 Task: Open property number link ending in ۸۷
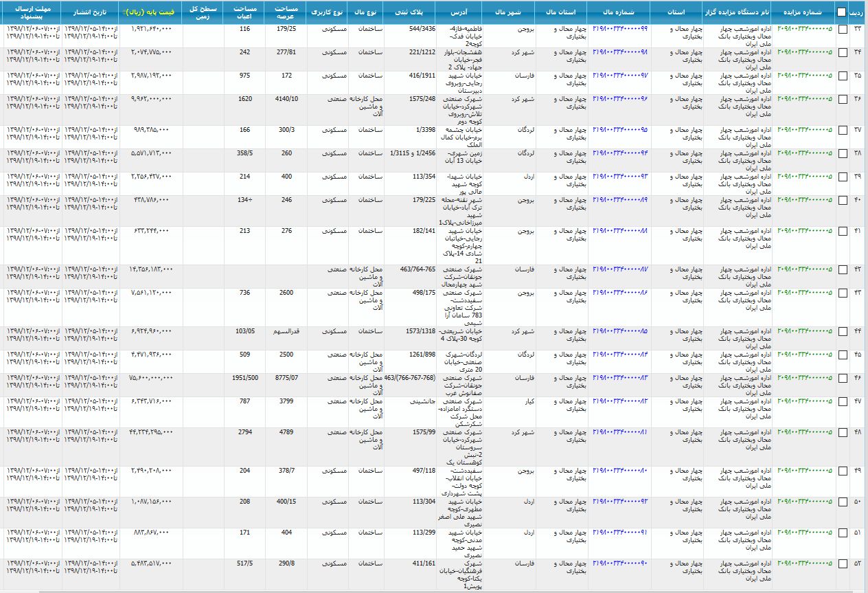620,269
